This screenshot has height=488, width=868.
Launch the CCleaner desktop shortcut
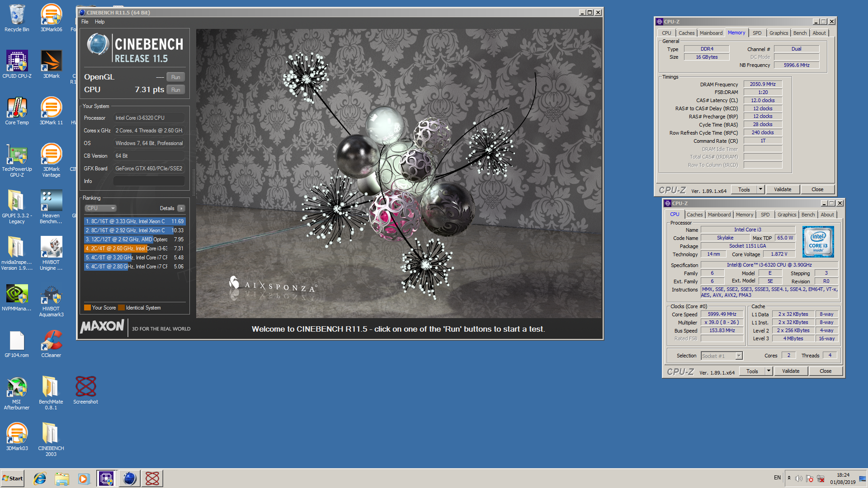coord(51,344)
